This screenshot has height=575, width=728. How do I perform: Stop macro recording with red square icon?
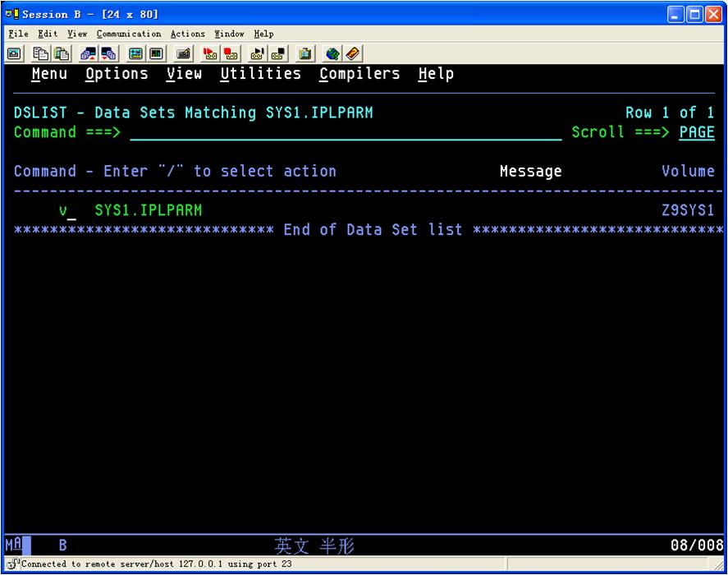pos(231,54)
